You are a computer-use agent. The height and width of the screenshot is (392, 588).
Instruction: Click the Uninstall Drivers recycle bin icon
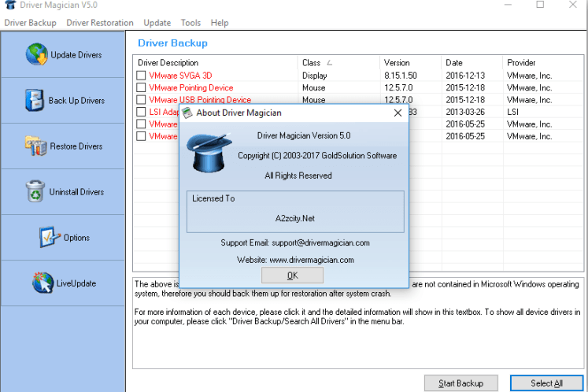[35, 191]
